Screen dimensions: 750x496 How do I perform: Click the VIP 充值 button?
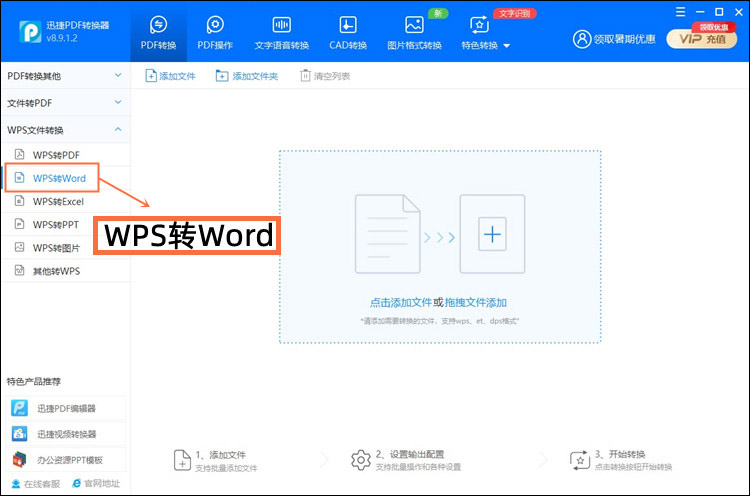(702, 39)
